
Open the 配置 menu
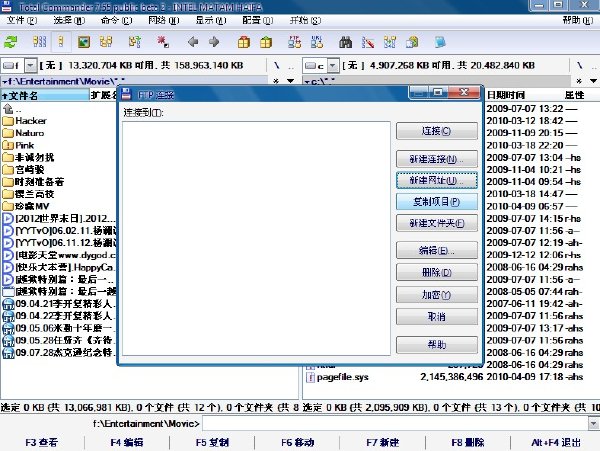258,20
